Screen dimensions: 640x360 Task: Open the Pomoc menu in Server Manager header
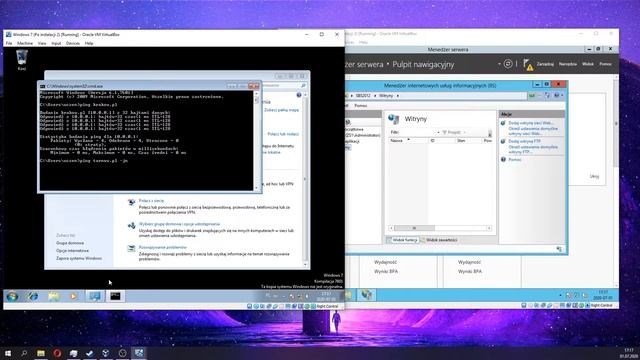coord(605,64)
